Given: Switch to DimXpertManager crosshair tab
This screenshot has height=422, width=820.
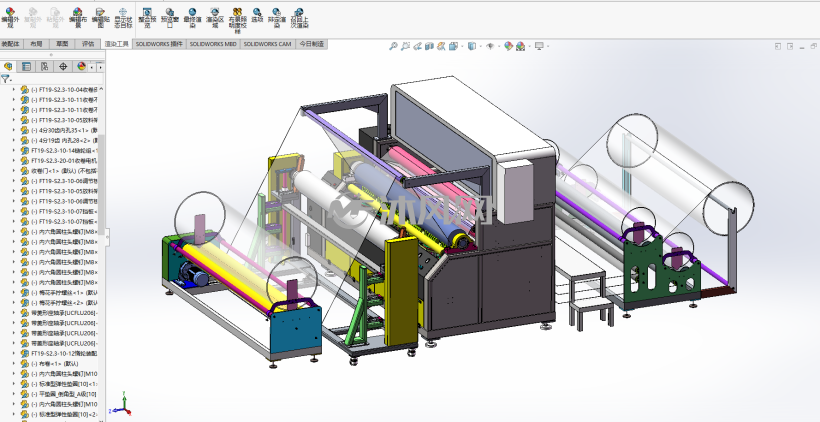Looking at the screenshot, I should pos(63,66).
